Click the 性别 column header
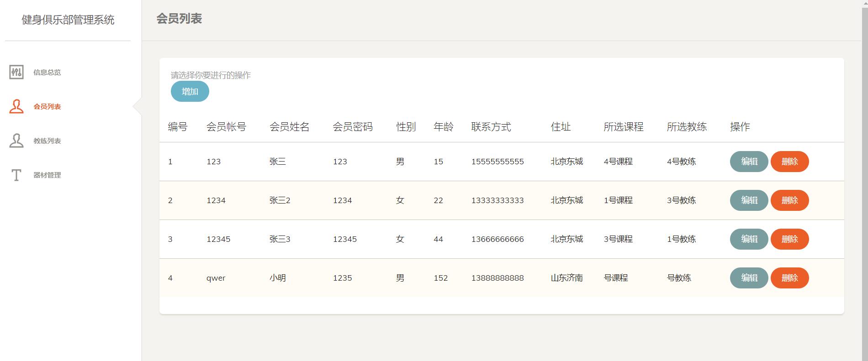The image size is (868, 361). click(406, 127)
